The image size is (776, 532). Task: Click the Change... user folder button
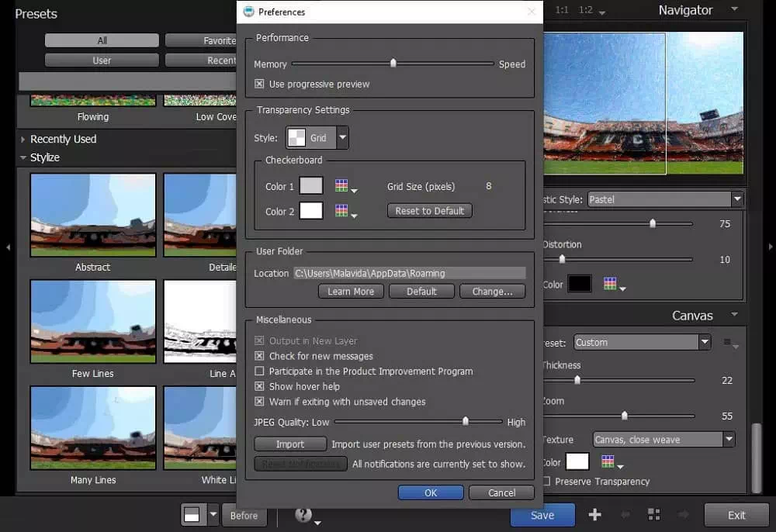[x=493, y=292]
